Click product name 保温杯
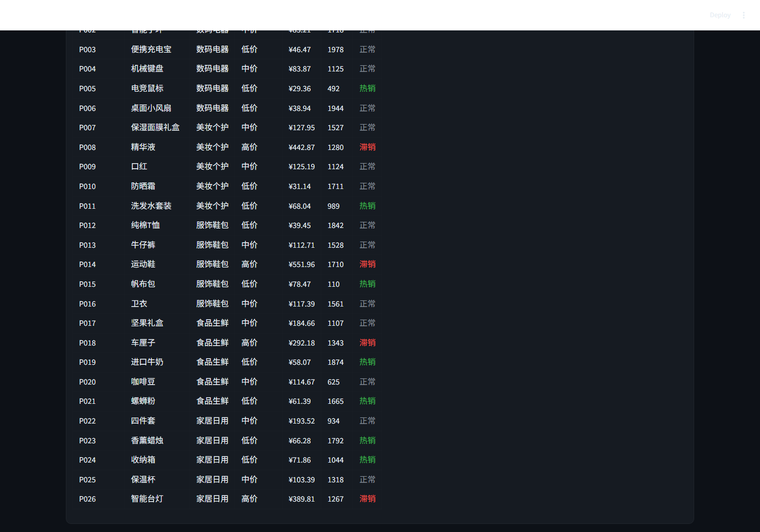 [143, 480]
